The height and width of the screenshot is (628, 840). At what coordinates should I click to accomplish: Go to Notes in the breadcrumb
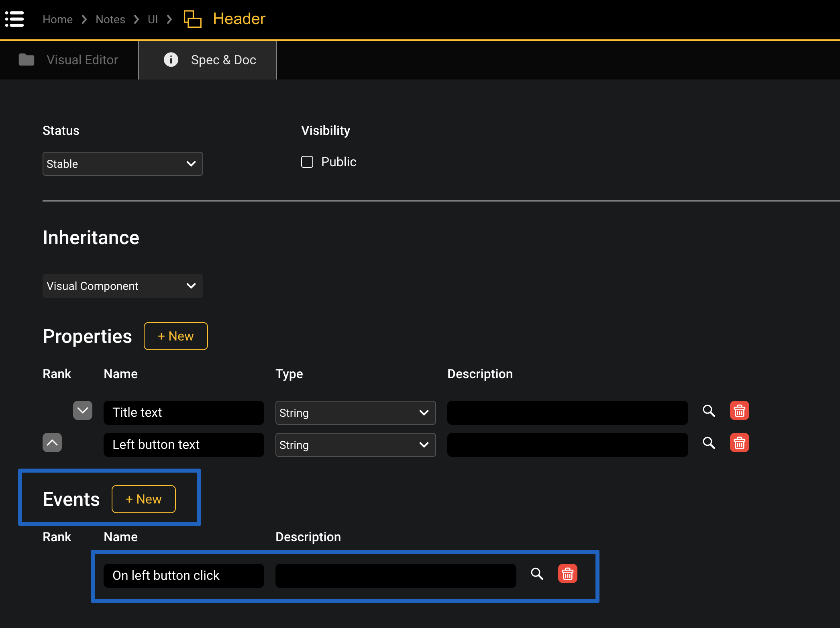[x=110, y=19]
